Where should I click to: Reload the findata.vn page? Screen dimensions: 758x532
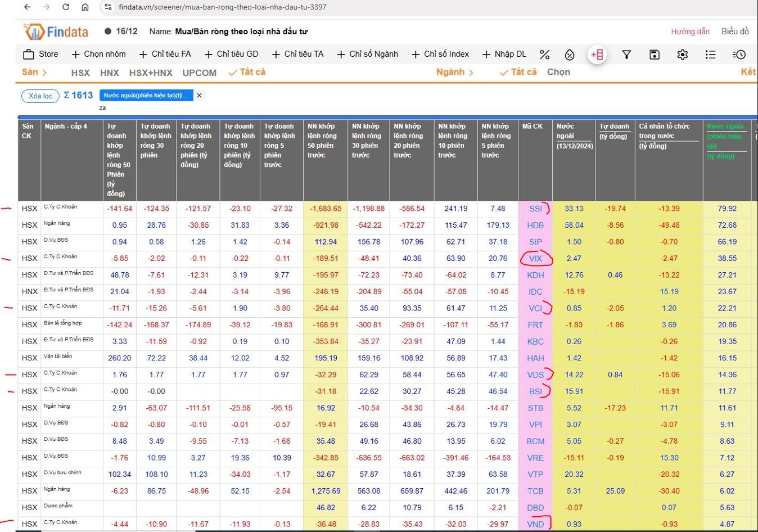[x=66, y=7]
